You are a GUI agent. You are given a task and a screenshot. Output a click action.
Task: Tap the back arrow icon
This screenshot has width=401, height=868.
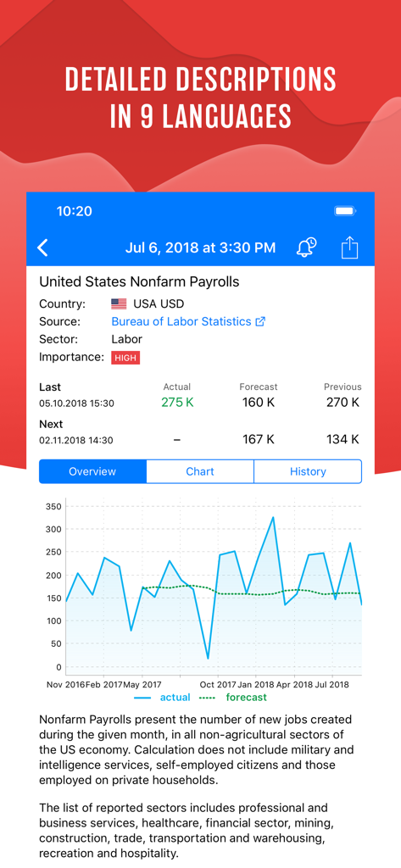[x=42, y=248]
